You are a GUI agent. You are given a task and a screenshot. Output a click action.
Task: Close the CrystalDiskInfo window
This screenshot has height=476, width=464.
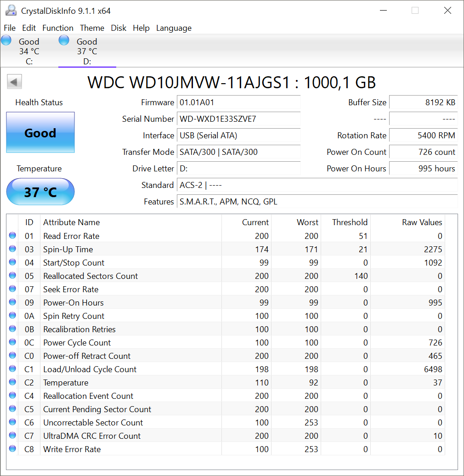click(447, 11)
